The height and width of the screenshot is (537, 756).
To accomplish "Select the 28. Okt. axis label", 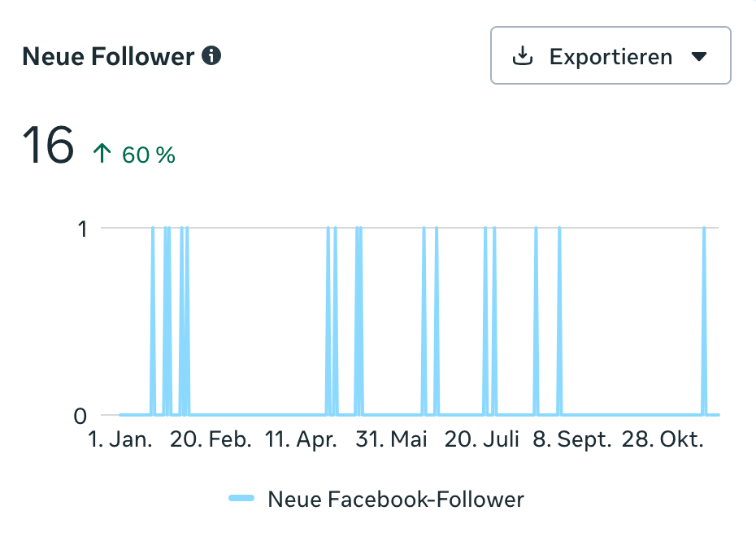I will click(663, 440).
